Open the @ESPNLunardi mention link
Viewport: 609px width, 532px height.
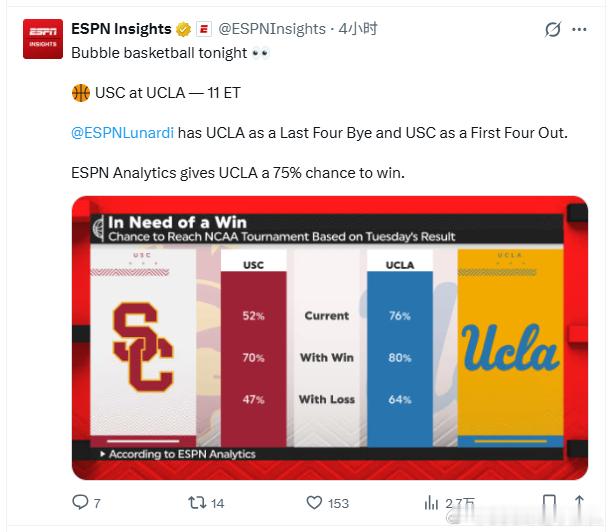click(x=122, y=133)
